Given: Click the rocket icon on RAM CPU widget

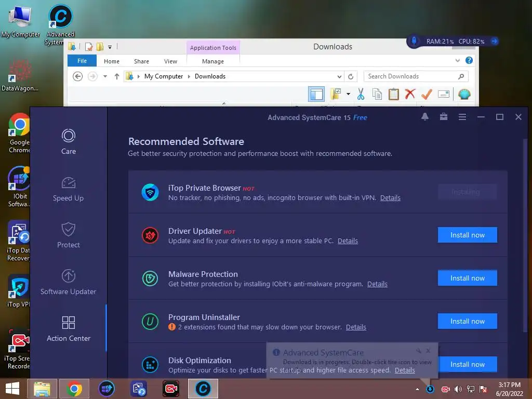Looking at the screenshot, I should (414, 41).
